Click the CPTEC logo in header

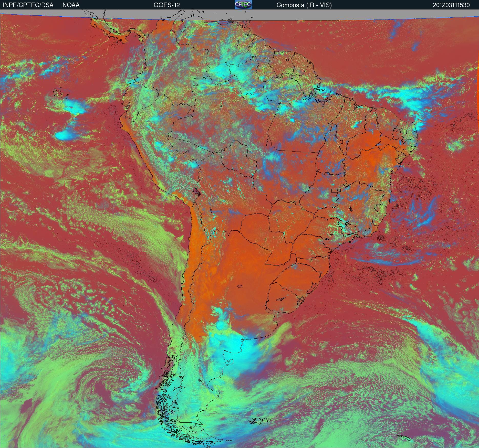(x=243, y=5)
